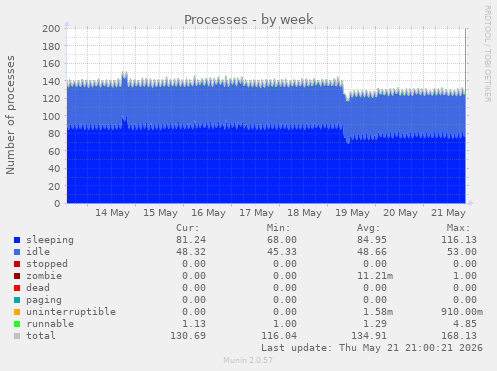Click the '19 May' x-axis date label
The image size is (497, 371).
click(352, 213)
